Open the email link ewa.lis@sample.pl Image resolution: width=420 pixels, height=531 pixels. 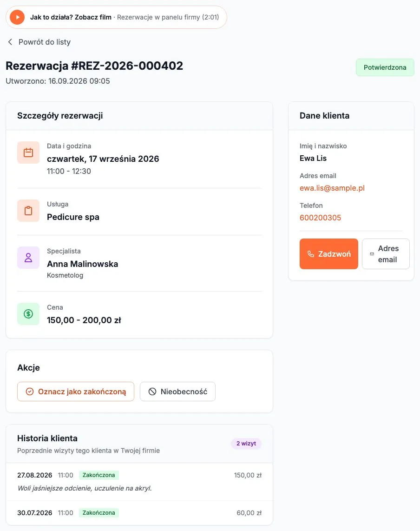[x=332, y=188]
